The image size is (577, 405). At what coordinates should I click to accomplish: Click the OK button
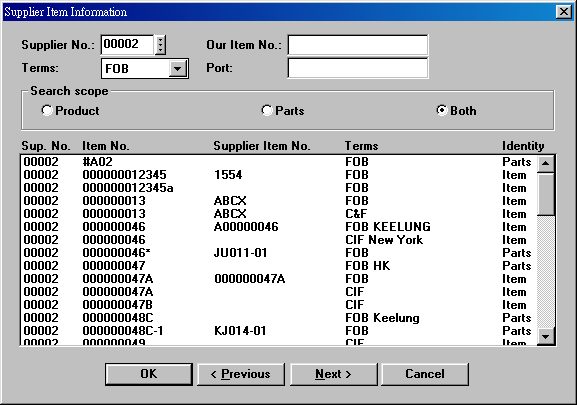pyautogui.click(x=149, y=374)
